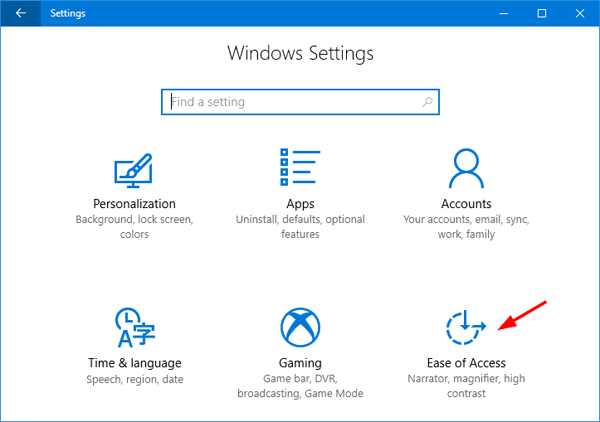
Task: Click the Gaming Xbox logo icon
Action: click(299, 327)
